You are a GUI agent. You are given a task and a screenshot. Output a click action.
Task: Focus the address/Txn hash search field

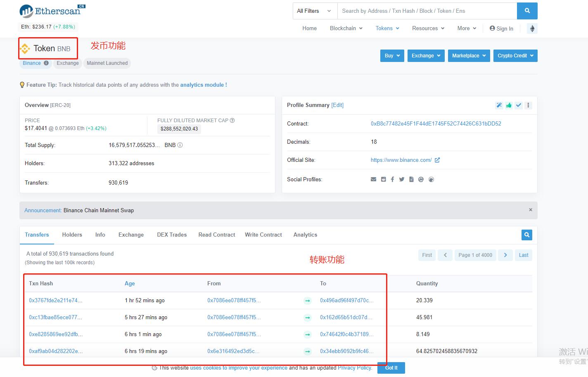427,11
